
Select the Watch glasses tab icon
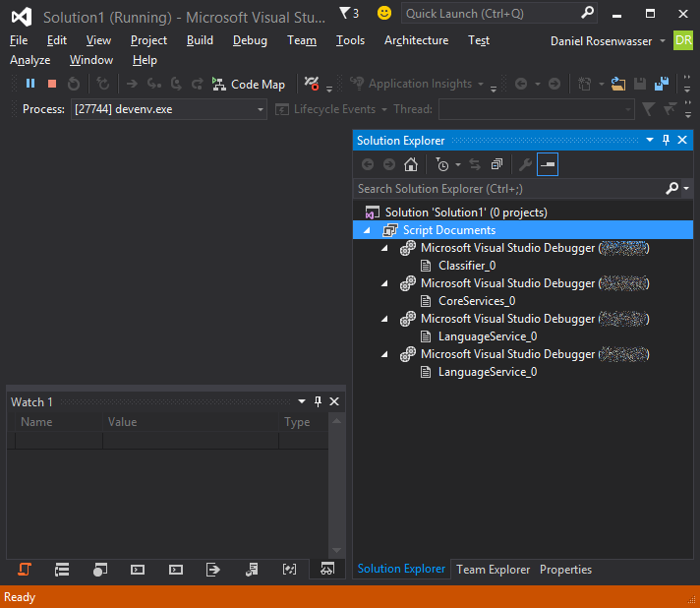pos(327,569)
